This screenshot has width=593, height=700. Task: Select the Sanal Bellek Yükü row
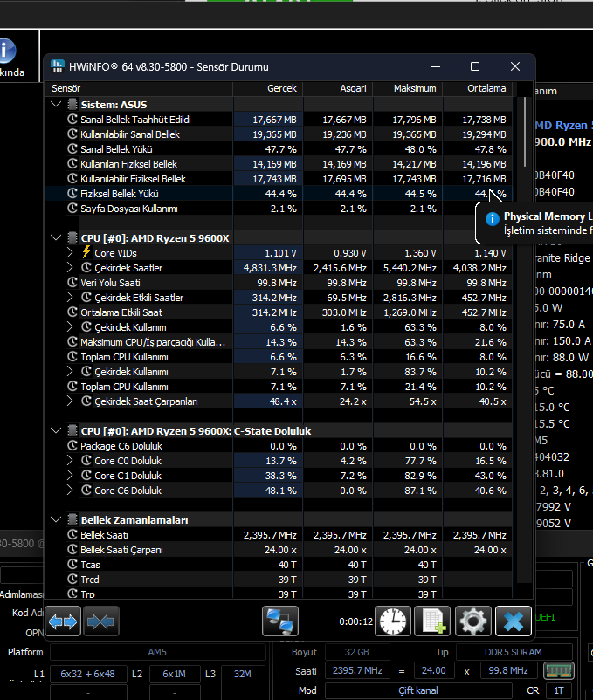point(279,148)
